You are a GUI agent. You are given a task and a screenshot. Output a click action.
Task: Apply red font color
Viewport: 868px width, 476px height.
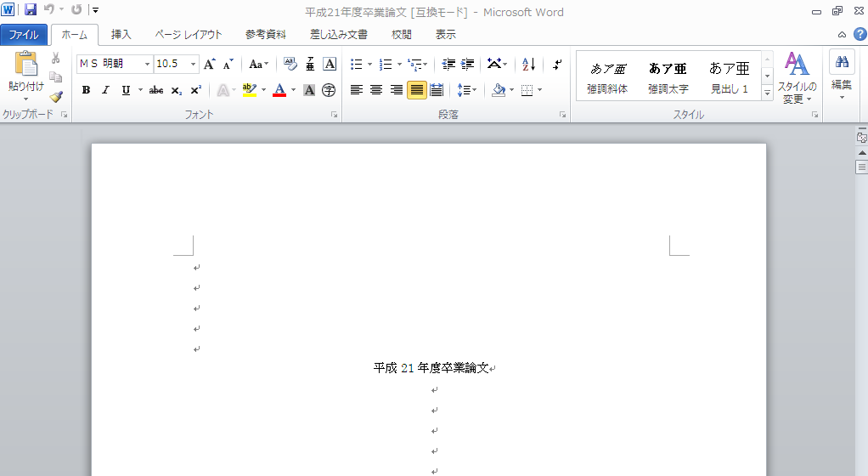coord(279,90)
